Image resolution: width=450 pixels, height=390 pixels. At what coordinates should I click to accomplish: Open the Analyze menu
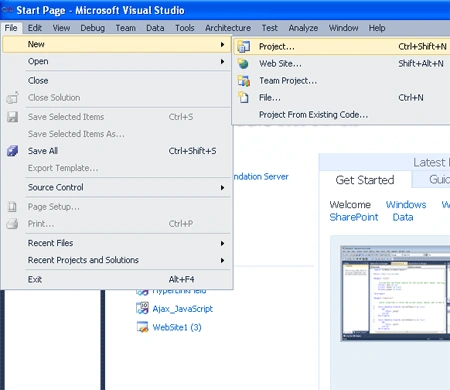303,28
